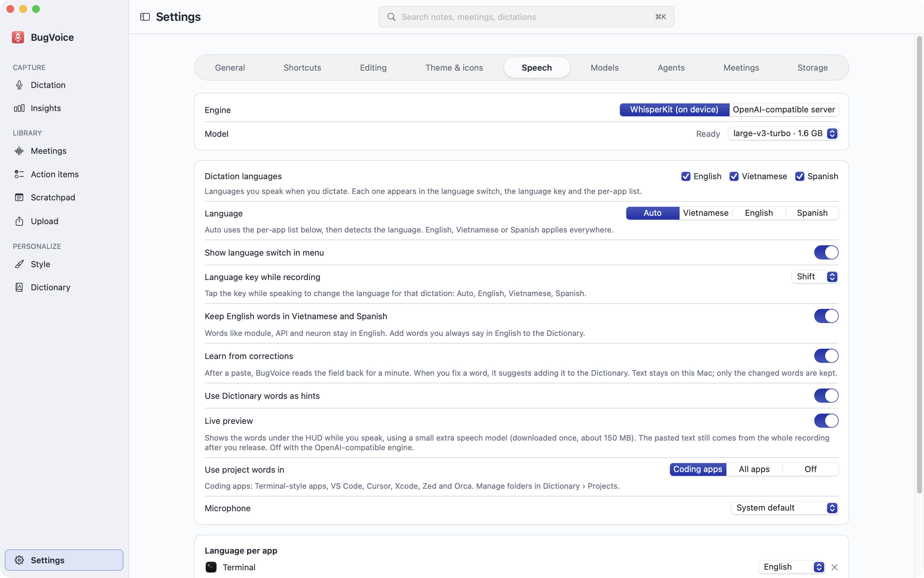Set Language segment to English
This screenshot has width=924, height=578.
pos(759,213)
